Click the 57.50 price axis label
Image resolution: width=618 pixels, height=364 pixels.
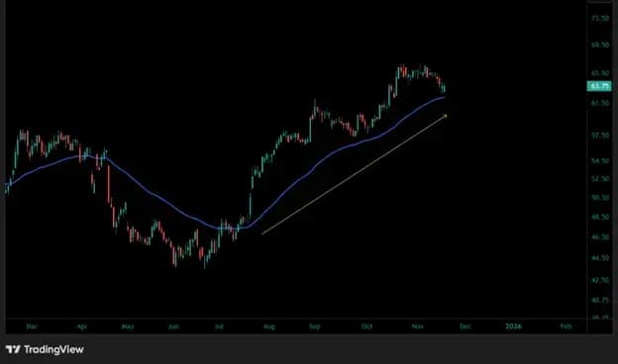pyautogui.click(x=600, y=136)
